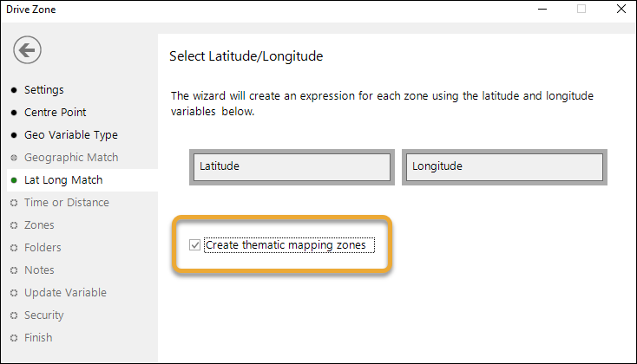Select the Lat Long Match step

63,180
